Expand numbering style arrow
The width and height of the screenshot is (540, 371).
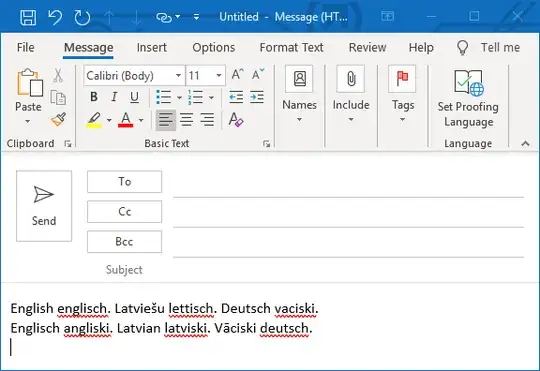tap(211, 97)
